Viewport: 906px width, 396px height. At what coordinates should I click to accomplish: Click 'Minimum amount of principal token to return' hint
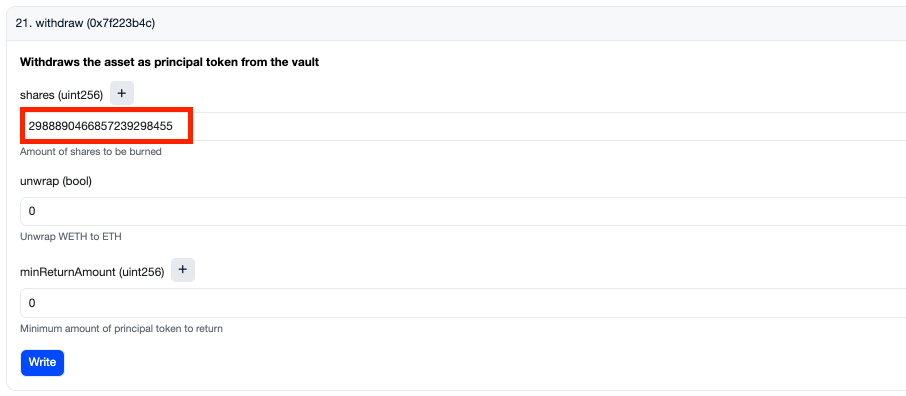point(121,329)
